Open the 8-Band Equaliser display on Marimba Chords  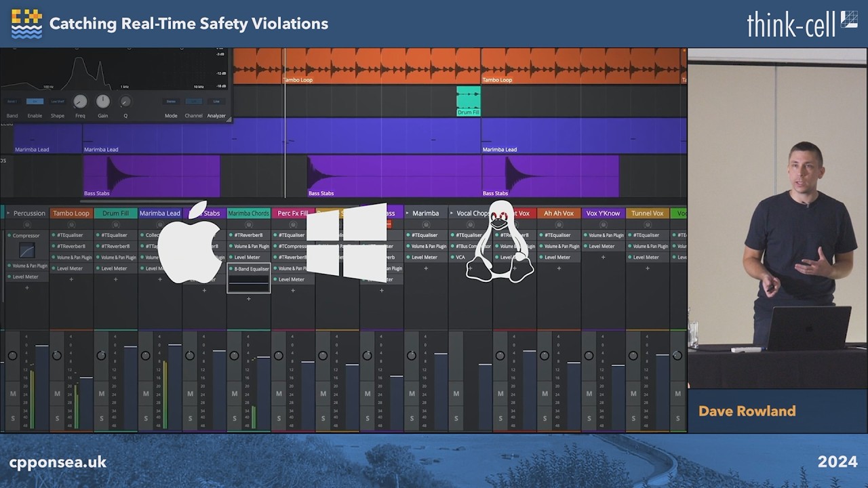(249, 283)
